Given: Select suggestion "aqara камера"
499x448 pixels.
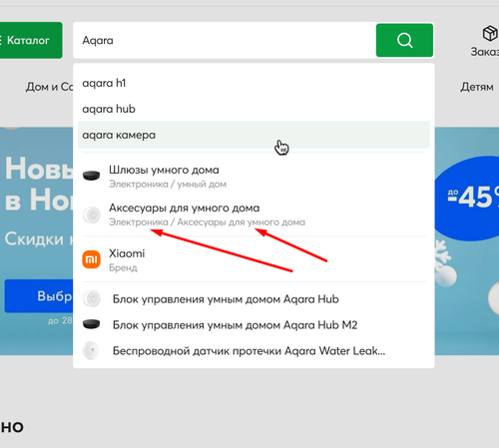Looking at the screenshot, I should 253,135.
